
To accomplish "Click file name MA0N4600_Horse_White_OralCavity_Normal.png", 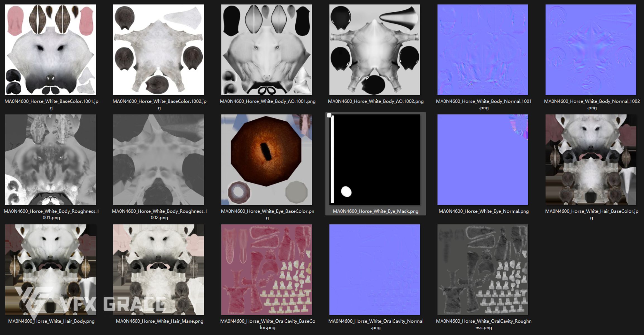I will coord(376,324).
